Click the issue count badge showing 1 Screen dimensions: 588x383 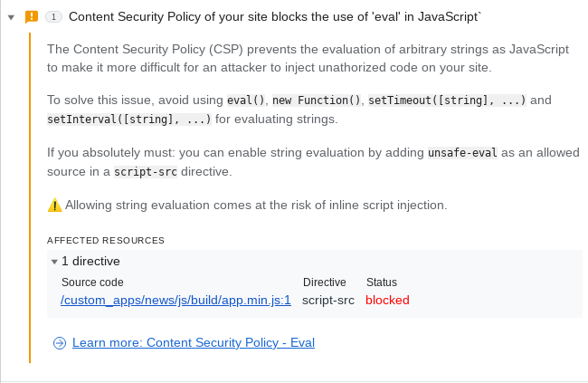pos(53,17)
